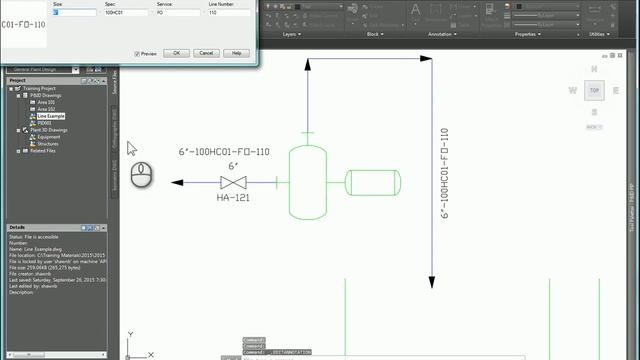
Task: Select the Area 101 folder in project tree
Action: 46,102
